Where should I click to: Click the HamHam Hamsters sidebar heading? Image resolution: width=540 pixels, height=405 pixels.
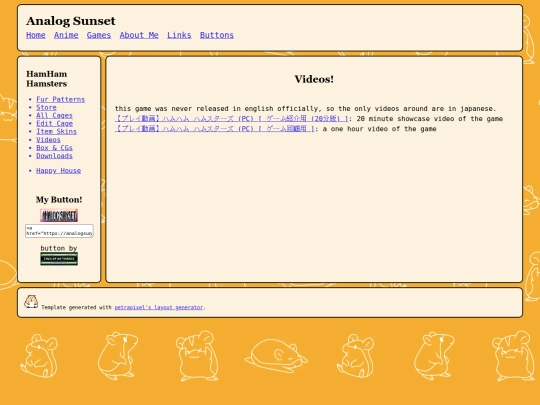coord(47,79)
